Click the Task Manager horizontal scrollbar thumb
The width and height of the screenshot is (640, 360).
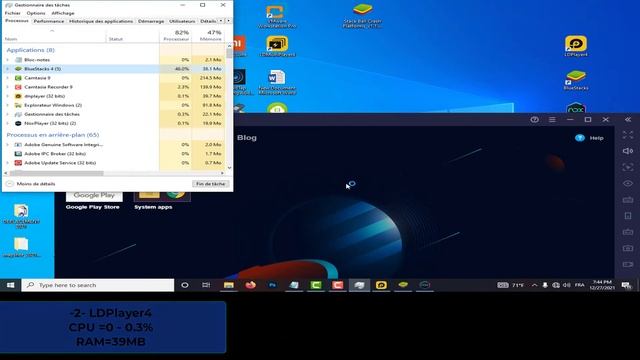point(57,173)
